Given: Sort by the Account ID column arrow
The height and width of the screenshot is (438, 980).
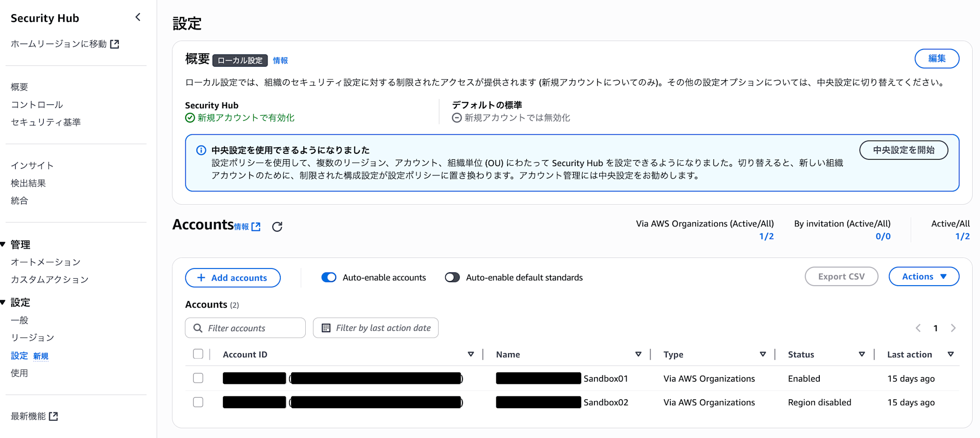Looking at the screenshot, I should 471,354.
